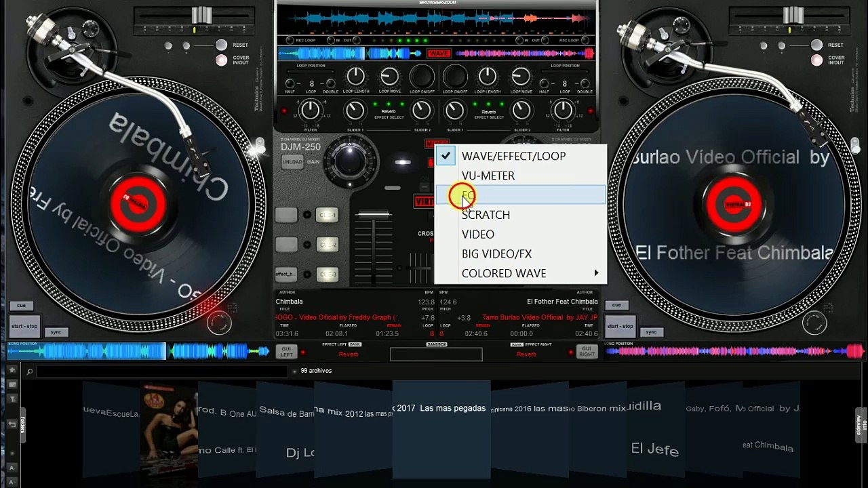This screenshot has height=488, width=868.
Task: Click the left GAIN knob on the mixer
Action: click(x=349, y=161)
